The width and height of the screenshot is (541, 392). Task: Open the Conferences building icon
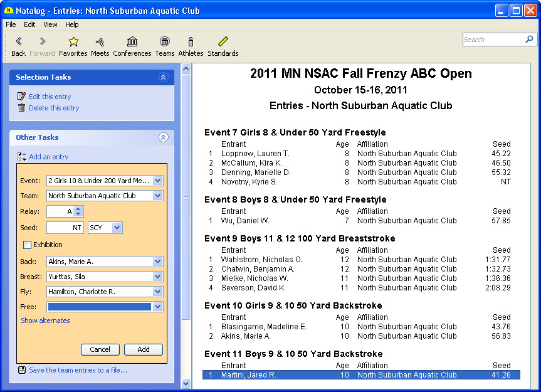pos(132,42)
